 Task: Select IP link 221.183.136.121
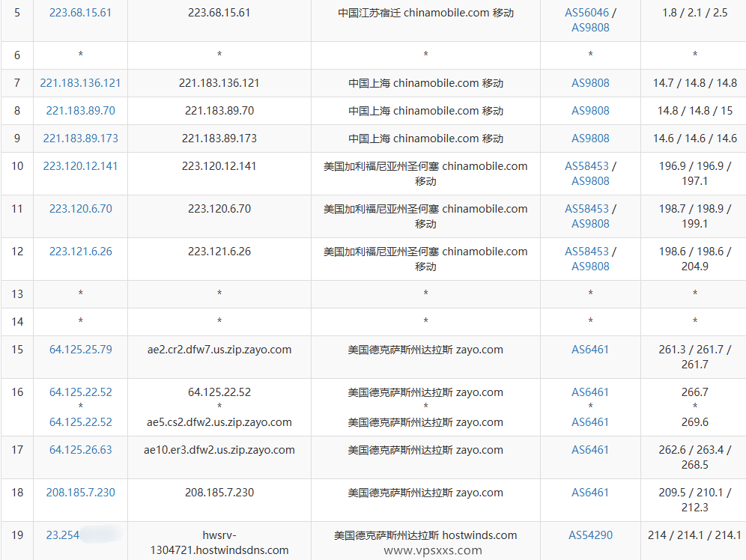(80, 83)
